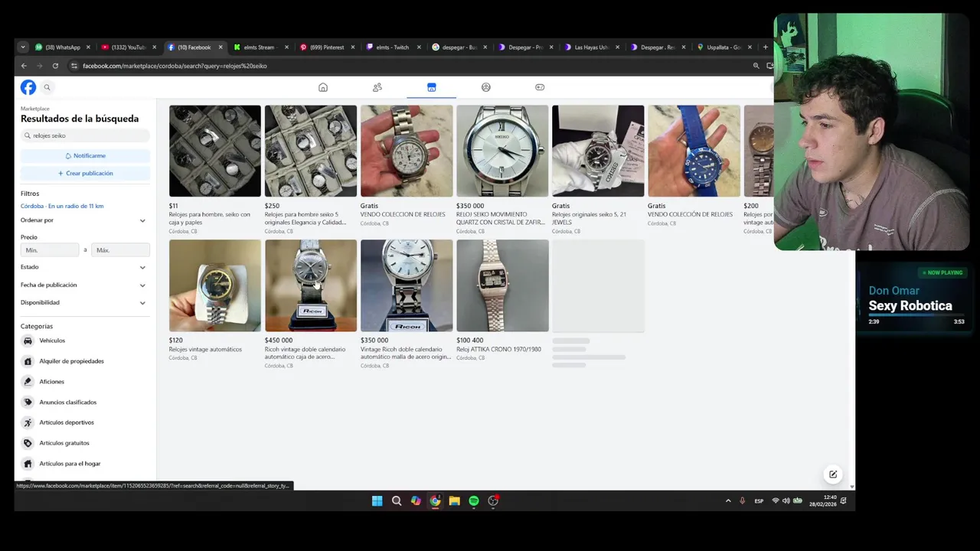
Task: Switch to the WhatsApp tab
Action: [x=61, y=47]
